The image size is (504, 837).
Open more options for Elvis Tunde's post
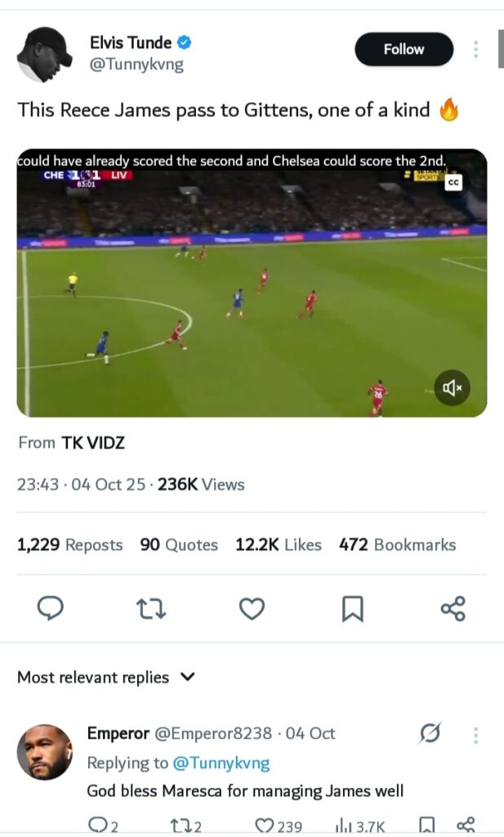(475, 50)
